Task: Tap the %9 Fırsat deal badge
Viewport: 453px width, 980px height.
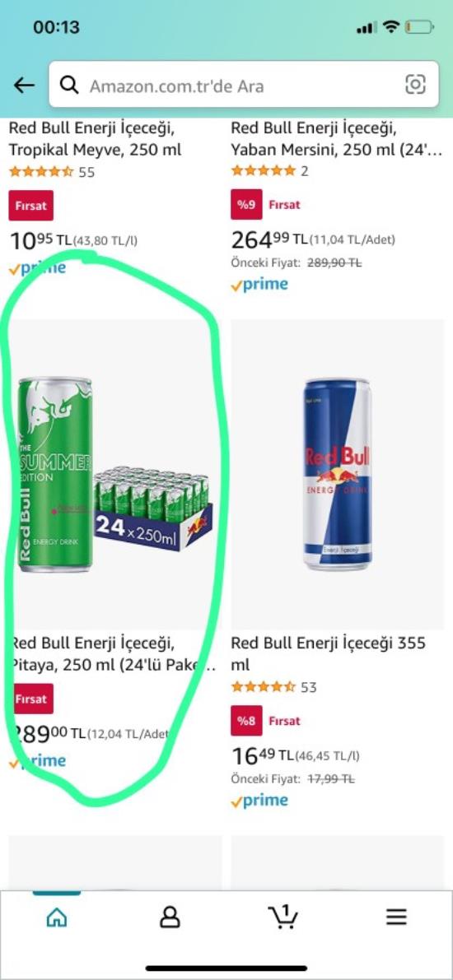Action: click(x=265, y=204)
